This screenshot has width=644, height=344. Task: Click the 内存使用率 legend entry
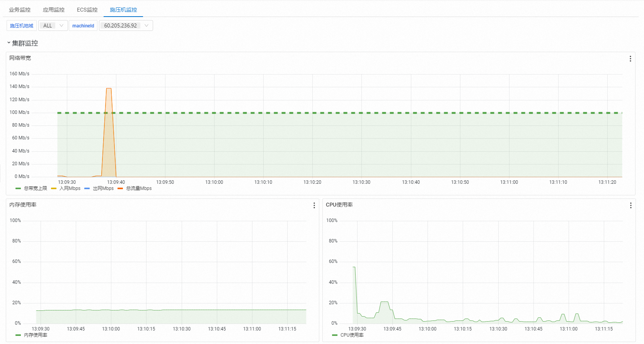(31, 335)
